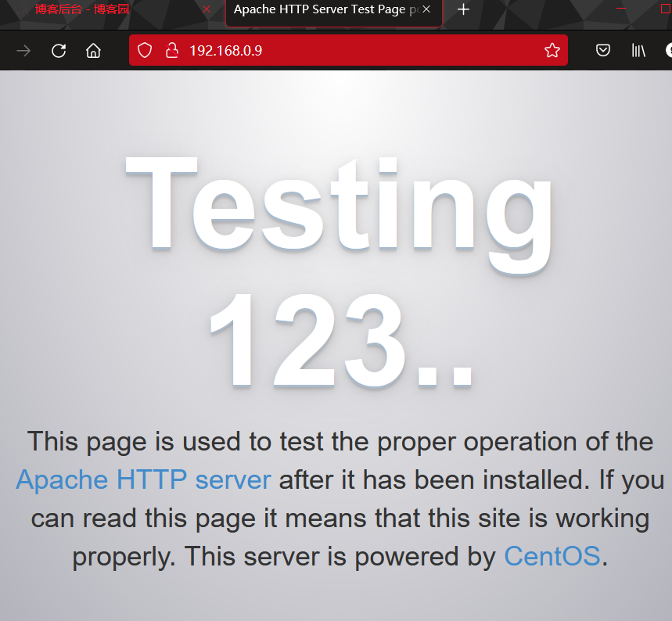
Task: Close the Apache HTTP Server Test Page tab
Action: pyautogui.click(x=426, y=9)
